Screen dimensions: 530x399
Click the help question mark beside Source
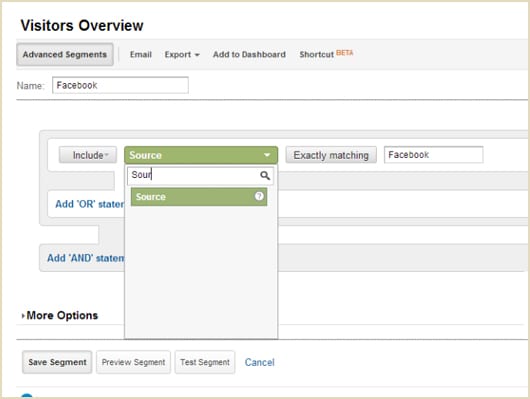click(259, 196)
